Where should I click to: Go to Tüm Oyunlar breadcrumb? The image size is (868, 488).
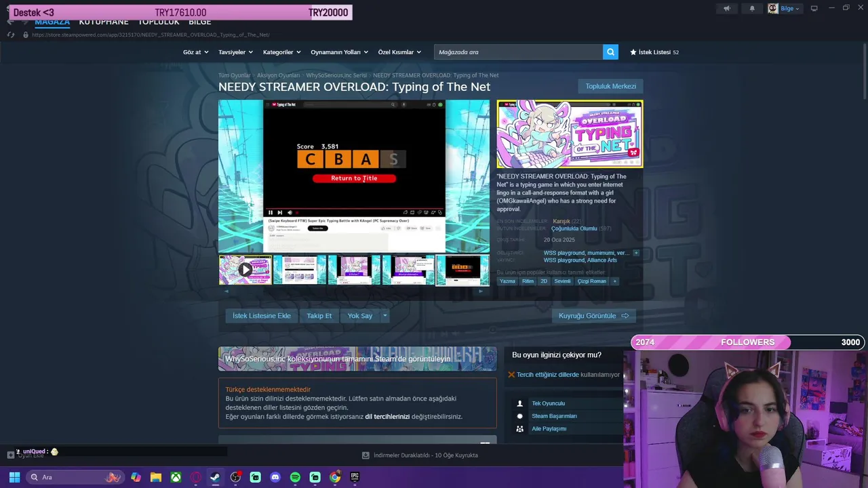[x=234, y=75]
